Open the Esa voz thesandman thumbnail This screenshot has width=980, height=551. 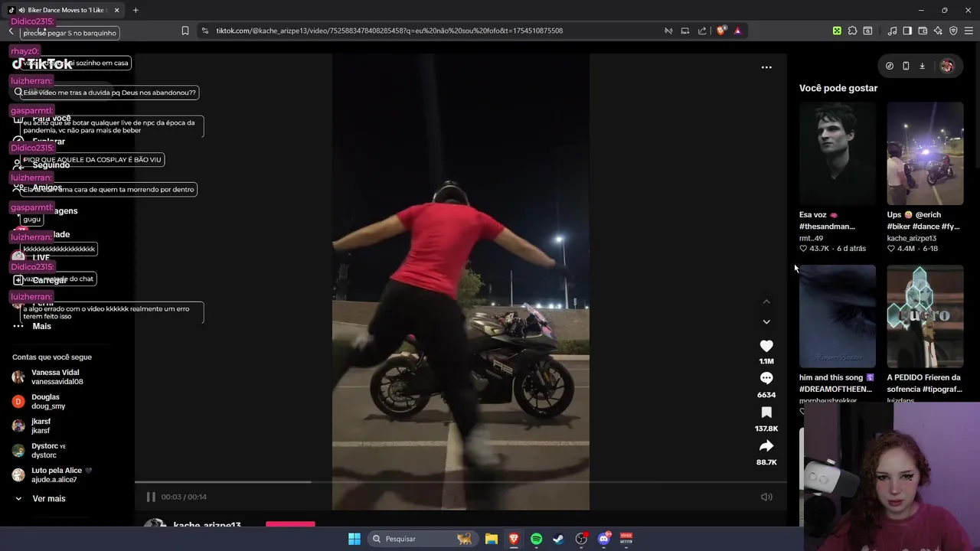[838, 154]
